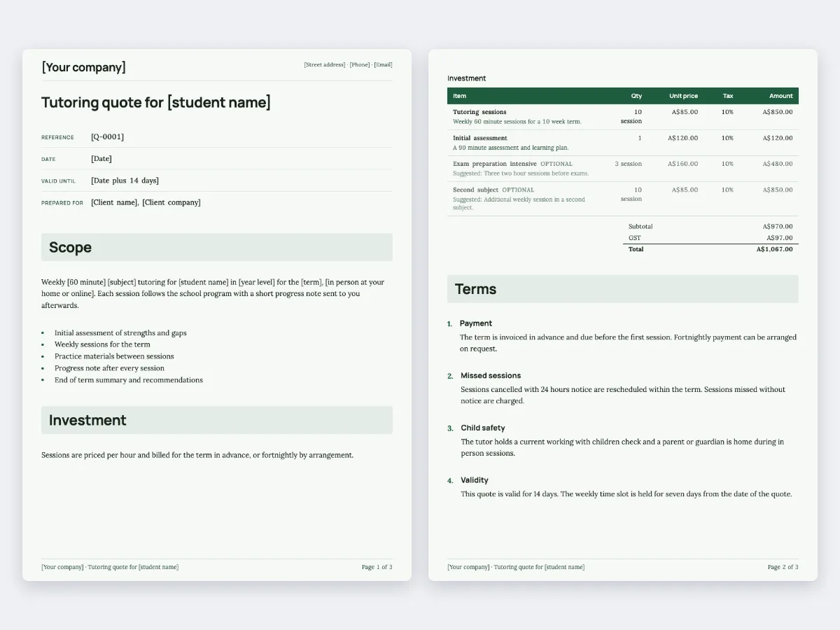
Task: Click the "Initial assessment" item name
Action: click(480, 138)
